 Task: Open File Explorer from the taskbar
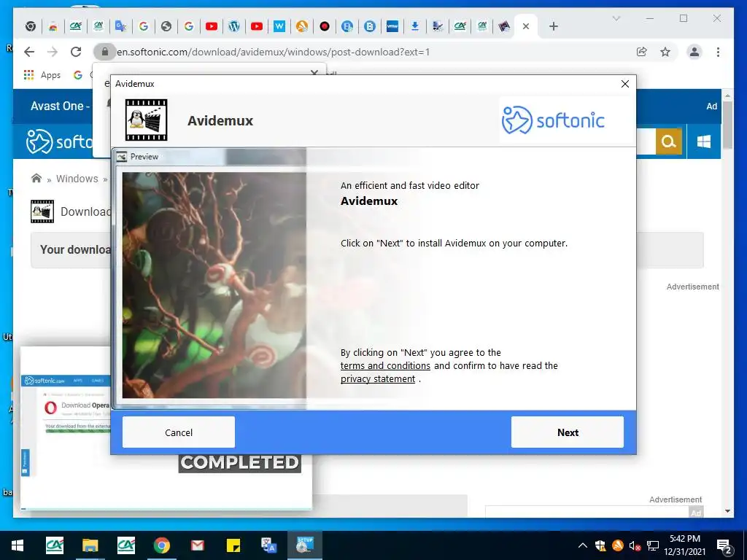point(90,545)
